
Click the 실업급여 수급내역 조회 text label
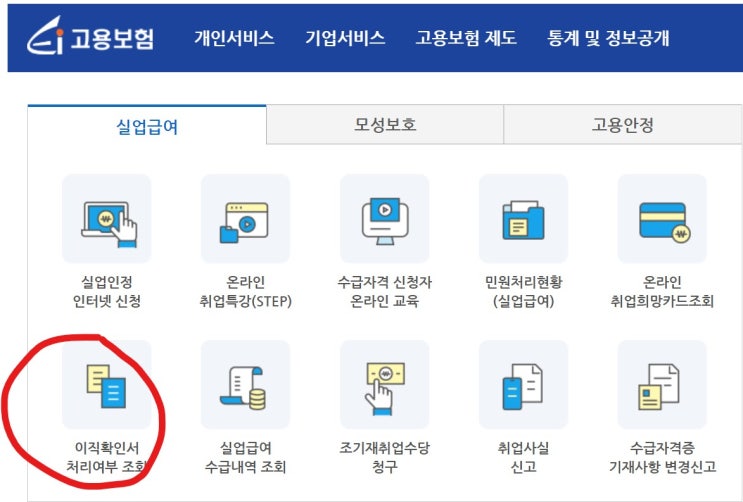pos(245,457)
